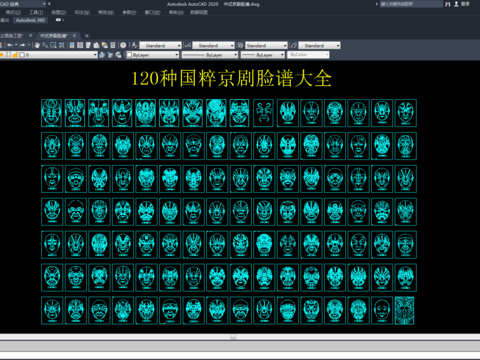Close the active 中式京剧脸谱 drawing tab

click(x=74, y=35)
